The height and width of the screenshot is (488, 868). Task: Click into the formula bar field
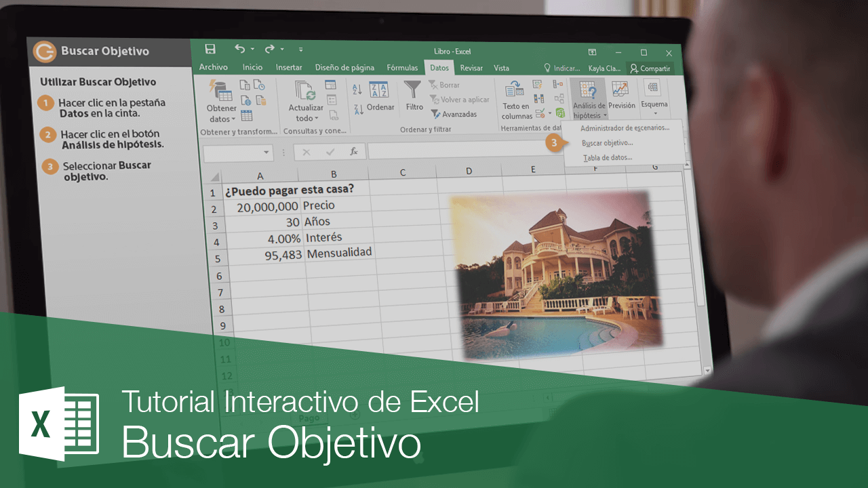point(466,150)
